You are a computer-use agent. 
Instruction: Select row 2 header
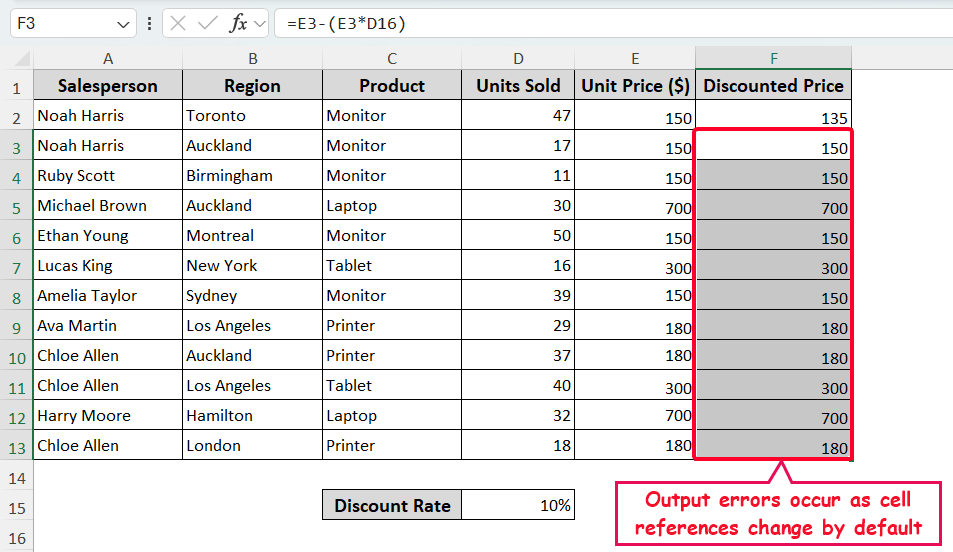[x=16, y=116]
